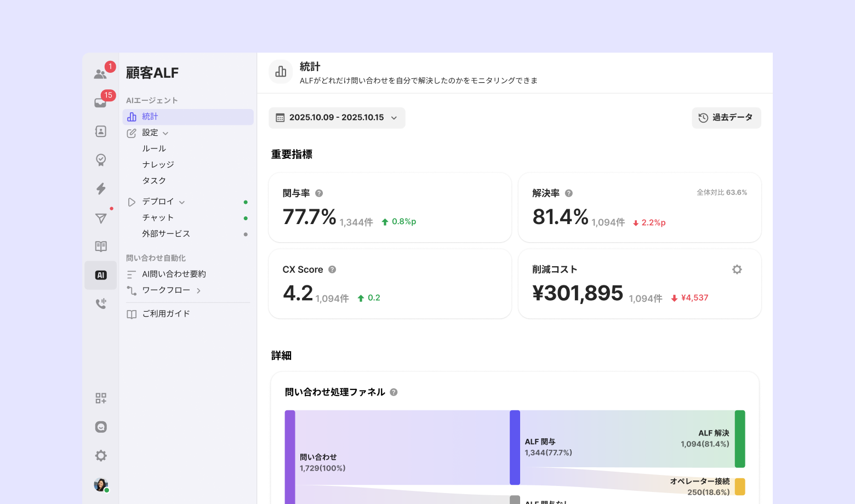Select 統計 in the sidebar menu

pyautogui.click(x=188, y=117)
